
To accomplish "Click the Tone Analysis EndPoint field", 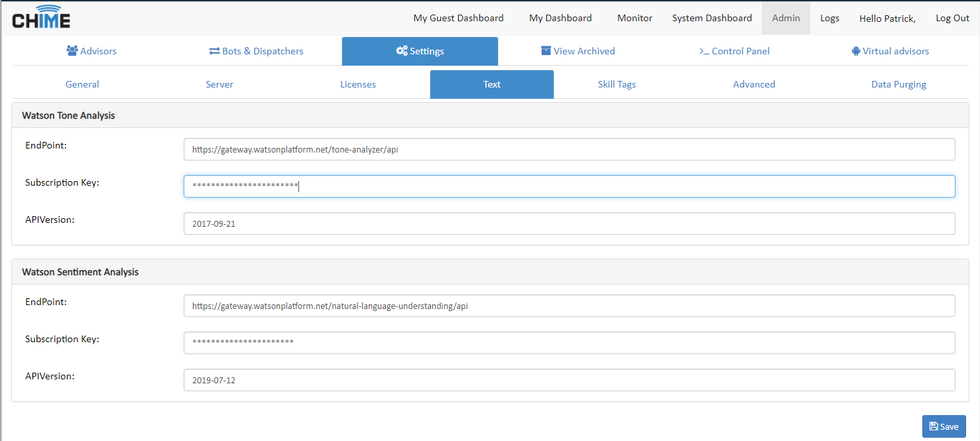I will 570,149.
